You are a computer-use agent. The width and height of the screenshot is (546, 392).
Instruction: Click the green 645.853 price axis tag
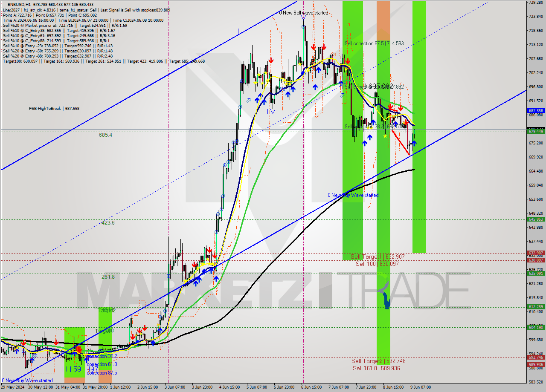[x=536, y=219]
